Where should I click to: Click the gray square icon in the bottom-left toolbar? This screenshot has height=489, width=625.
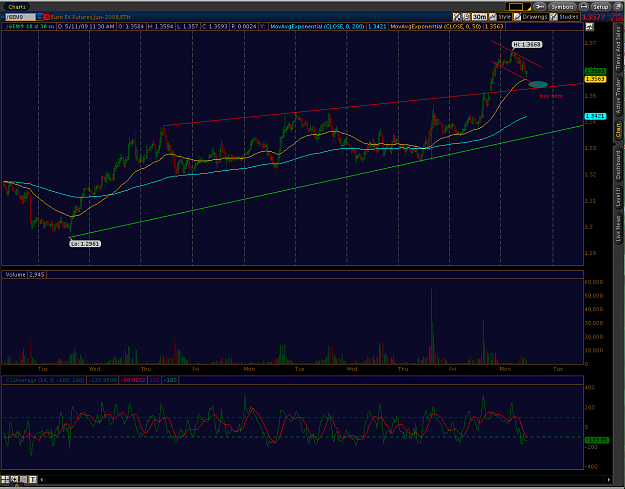[x=24, y=479]
